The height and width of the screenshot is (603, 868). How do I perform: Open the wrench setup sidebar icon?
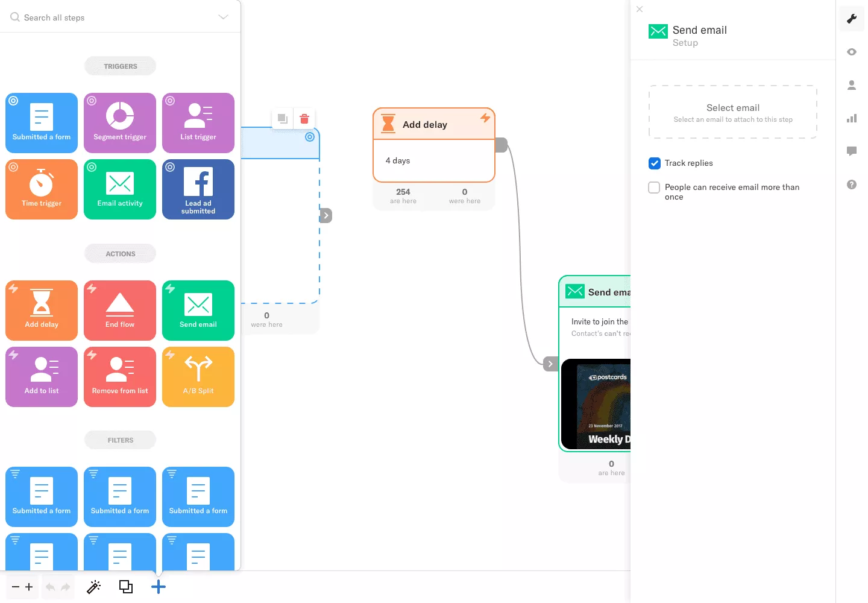click(852, 19)
